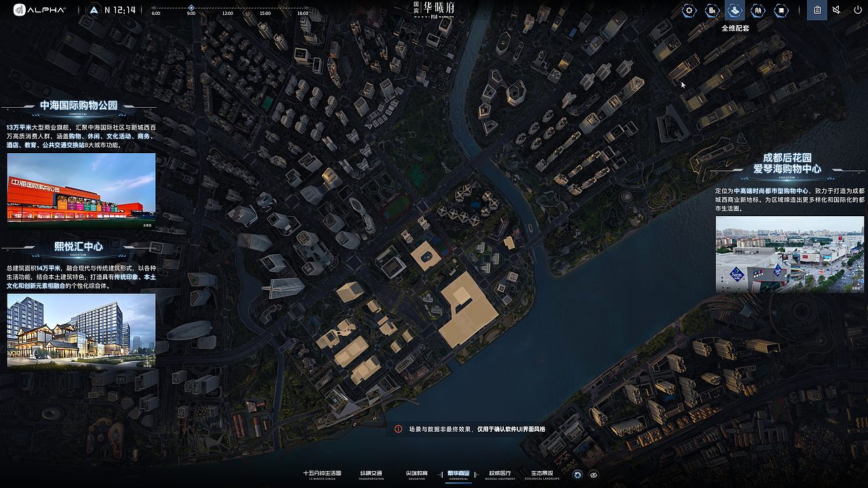Click the power exit icon

click(x=857, y=10)
